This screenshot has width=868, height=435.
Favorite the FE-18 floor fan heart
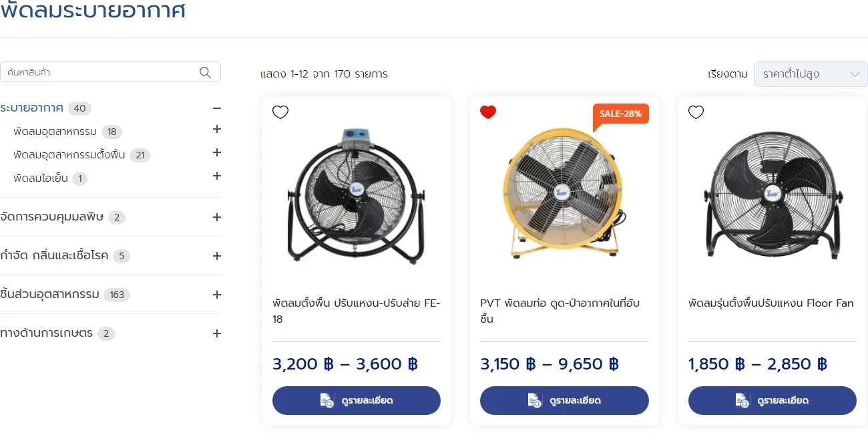pos(280,112)
